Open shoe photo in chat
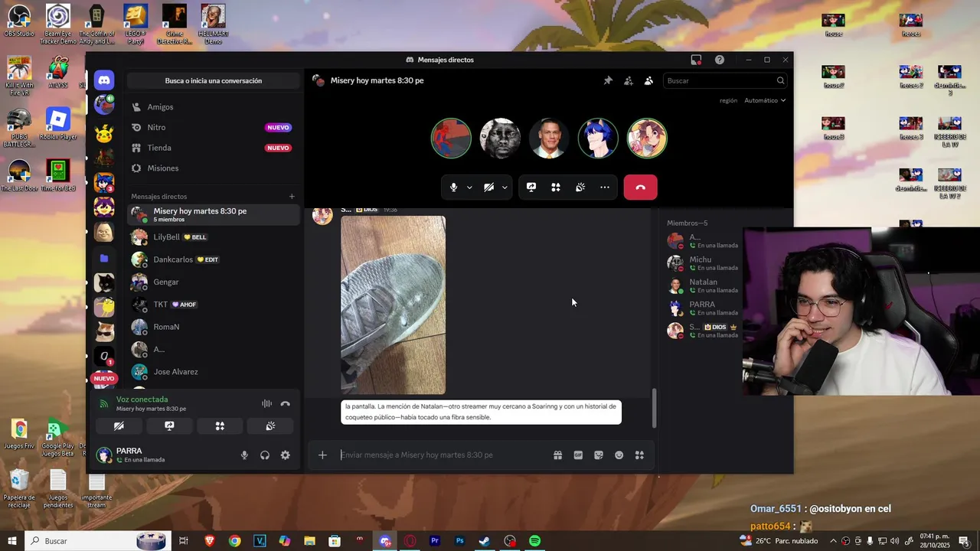The height and width of the screenshot is (551, 980). [393, 305]
